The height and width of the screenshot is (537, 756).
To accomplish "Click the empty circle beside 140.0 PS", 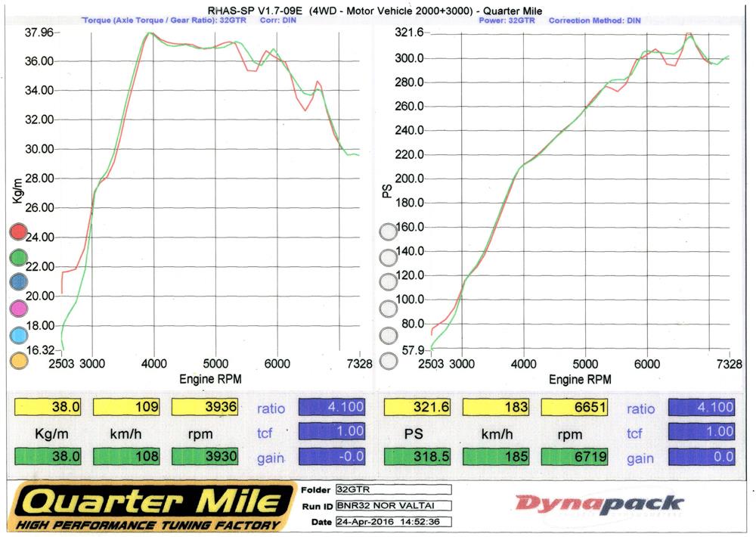I will tap(388, 258).
